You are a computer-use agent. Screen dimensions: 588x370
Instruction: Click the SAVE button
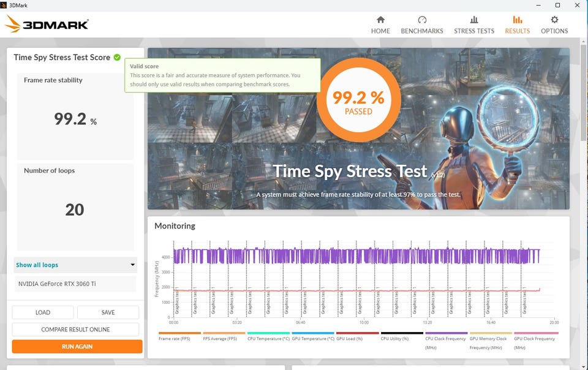point(108,312)
